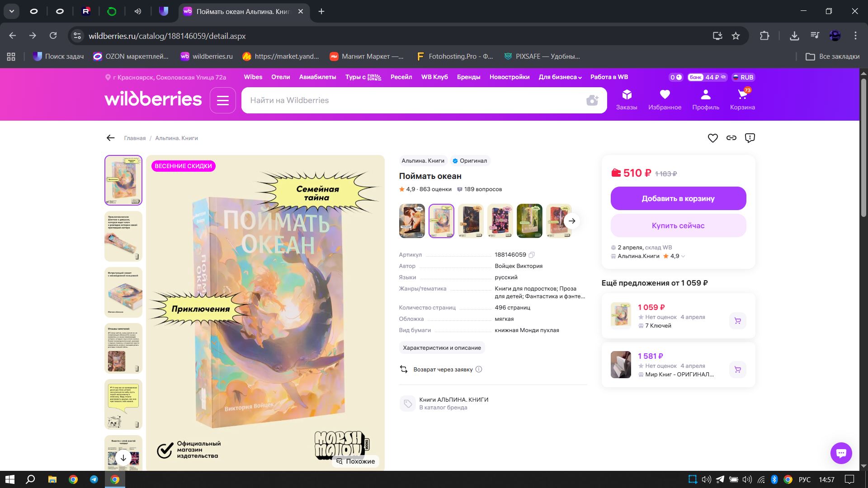Image resolution: width=868 pixels, height=488 pixels.
Task: Open Авиабилеты in top menu
Action: coord(317,77)
